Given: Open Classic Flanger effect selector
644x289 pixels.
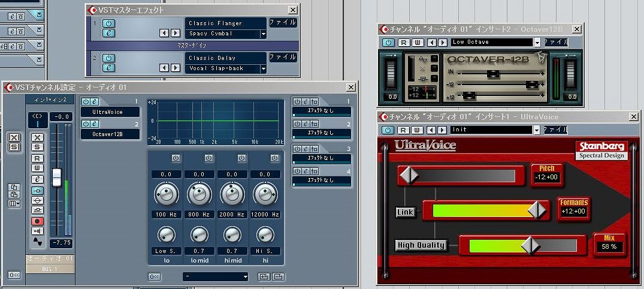Looking at the screenshot, I should coord(225,23).
